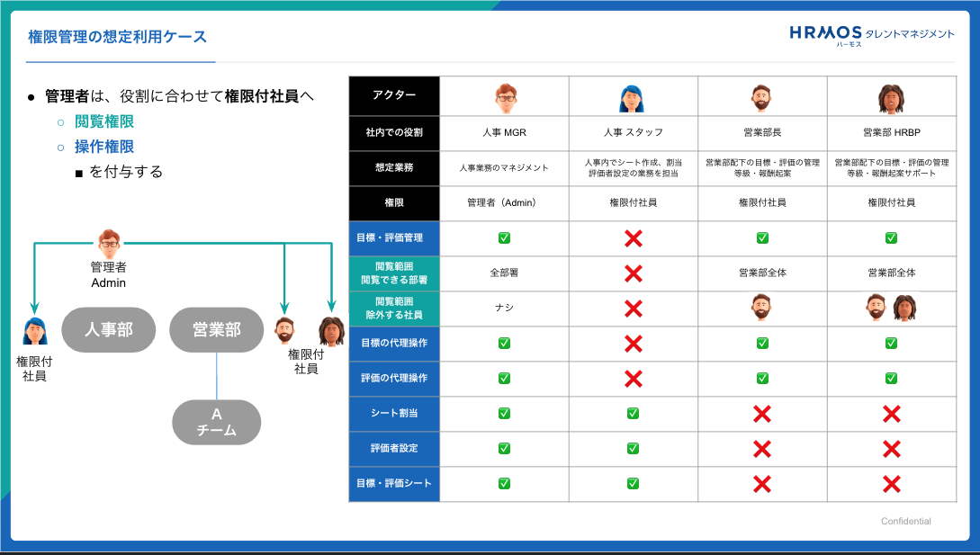The height and width of the screenshot is (555, 980).
Task: Click red X for 営業部長 シート割当
Action: (761, 414)
